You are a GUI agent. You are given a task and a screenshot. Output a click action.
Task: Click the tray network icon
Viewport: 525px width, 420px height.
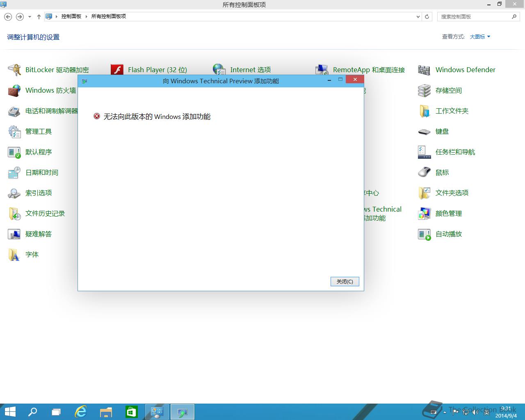click(x=466, y=412)
